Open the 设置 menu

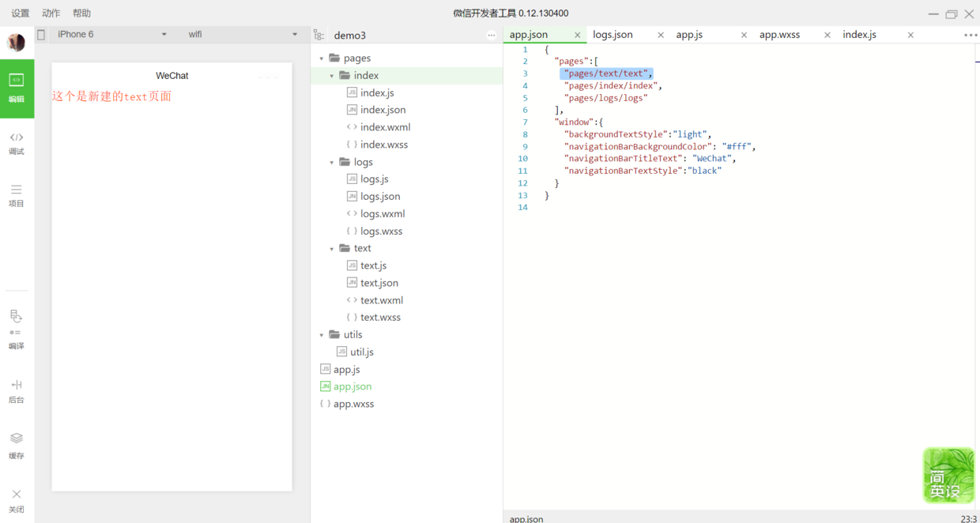[x=21, y=13]
